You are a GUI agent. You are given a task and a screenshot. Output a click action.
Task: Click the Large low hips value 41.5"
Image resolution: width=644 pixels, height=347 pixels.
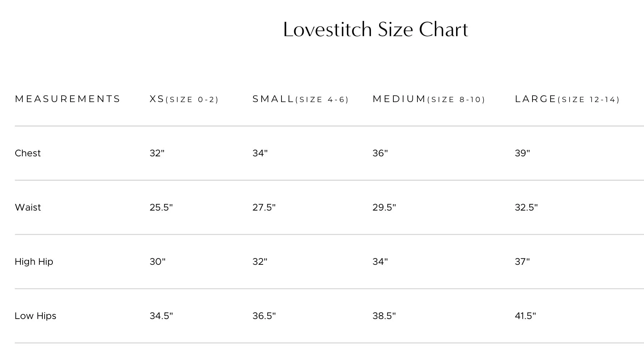[x=526, y=316]
